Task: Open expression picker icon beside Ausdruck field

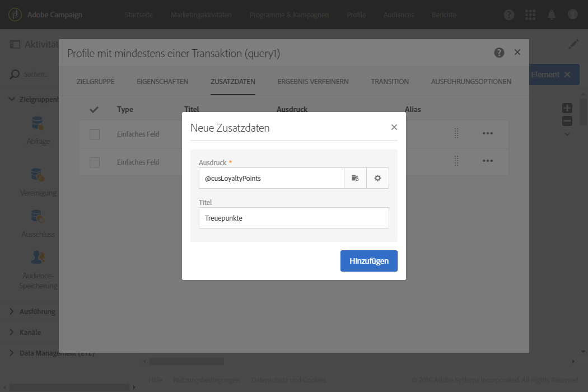Action: pos(355,178)
